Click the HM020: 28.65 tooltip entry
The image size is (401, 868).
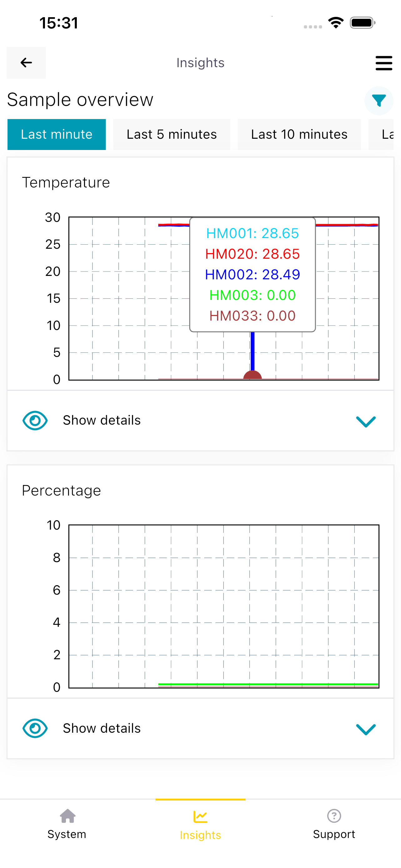click(253, 254)
